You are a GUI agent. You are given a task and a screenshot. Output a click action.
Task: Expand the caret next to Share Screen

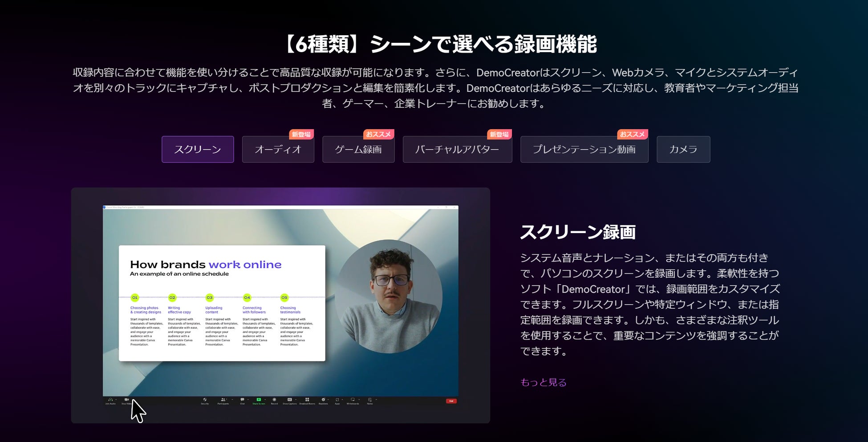265,400
